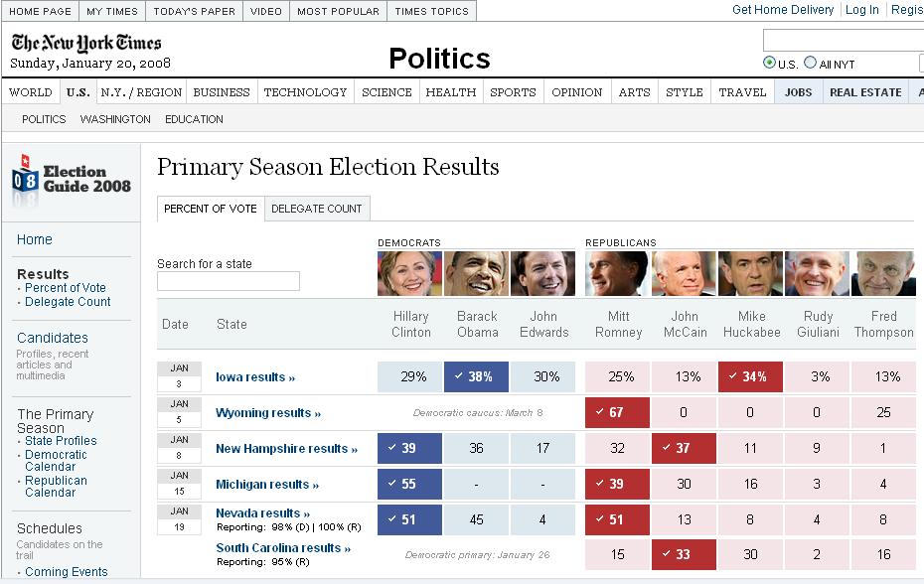924x584 pixels.
Task: Open the Most Popular top tab
Action: 338,11
